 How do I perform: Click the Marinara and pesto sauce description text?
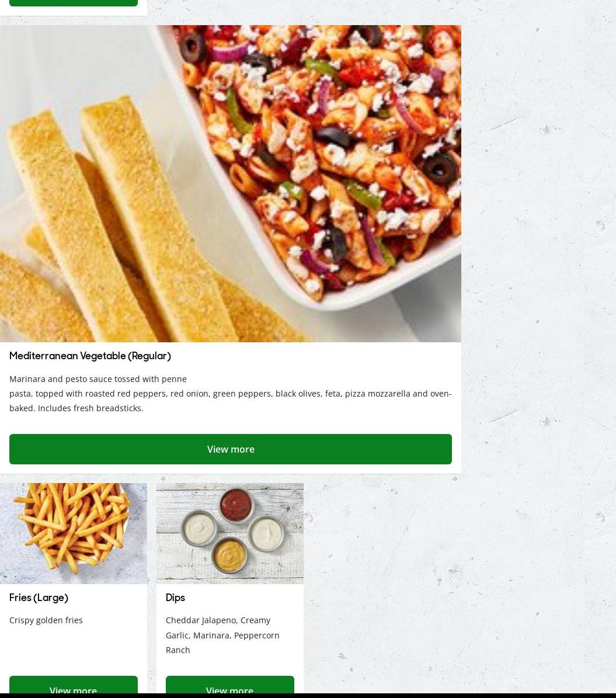[x=231, y=394]
